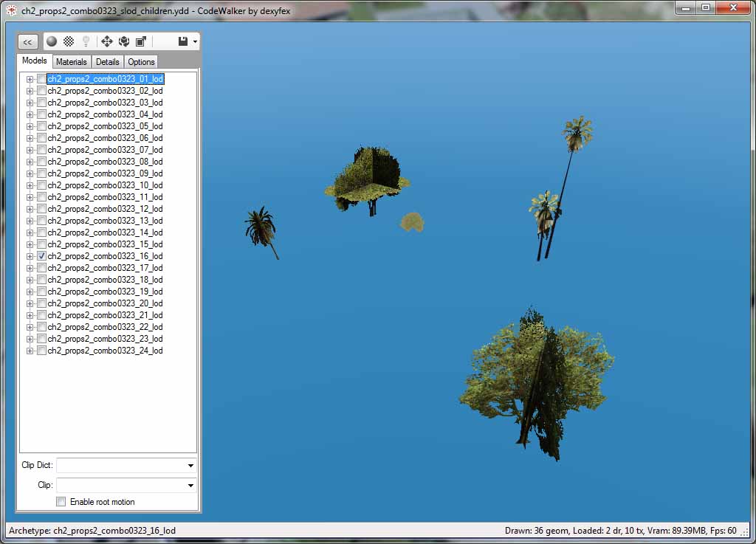Open the Options tab
The width and height of the screenshot is (756, 544).
click(141, 62)
